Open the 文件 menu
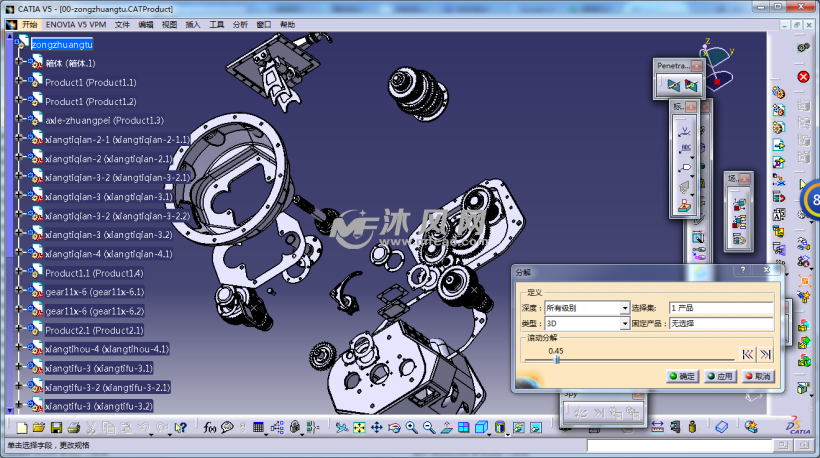Image resolution: width=820 pixels, height=458 pixels. click(122, 25)
